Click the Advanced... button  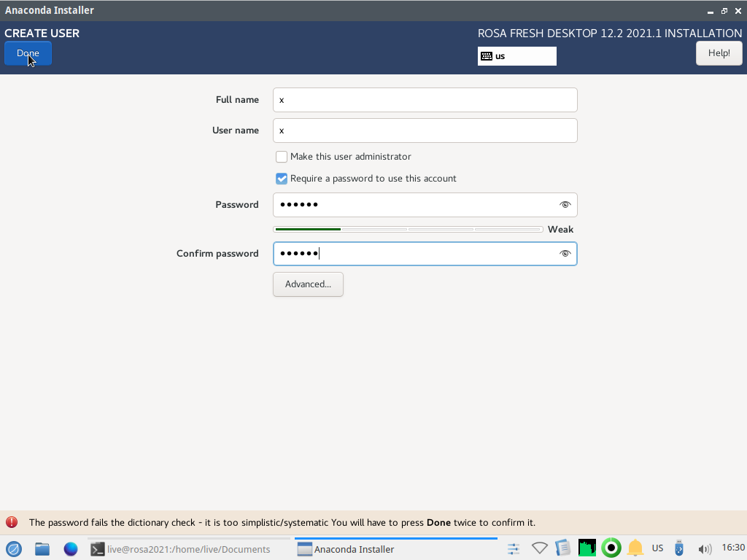tap(308, 284)
